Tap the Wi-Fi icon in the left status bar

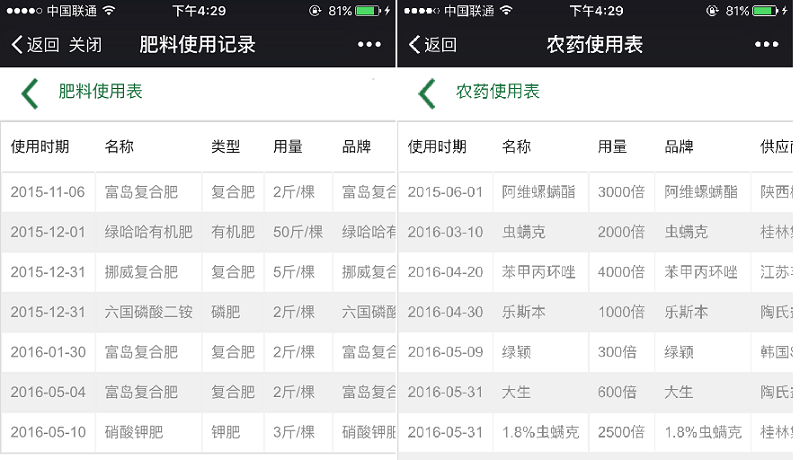click(108, 11)
